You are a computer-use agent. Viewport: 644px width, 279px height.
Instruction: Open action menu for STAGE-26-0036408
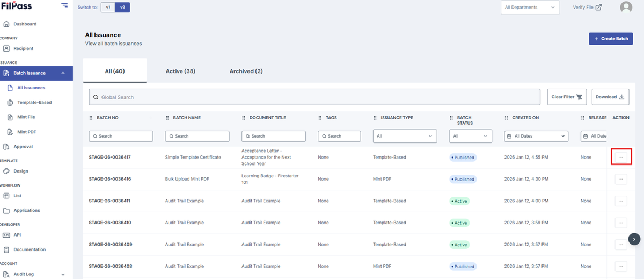click(x=621, y=266)
